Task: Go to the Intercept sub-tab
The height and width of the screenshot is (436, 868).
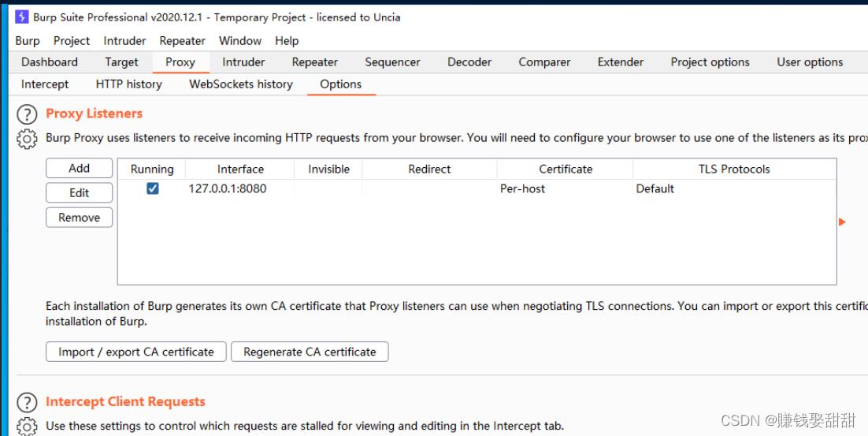Action: click(45, 84)
